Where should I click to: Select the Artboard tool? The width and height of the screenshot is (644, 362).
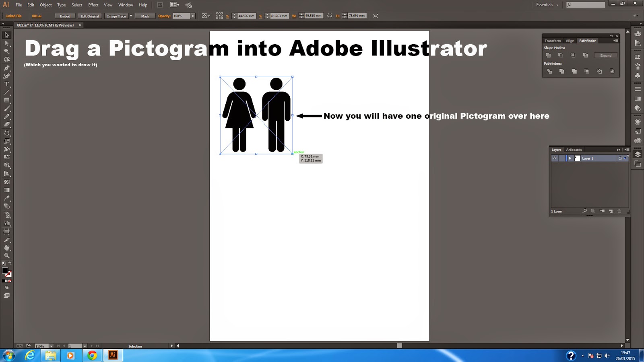coord(7,232)
